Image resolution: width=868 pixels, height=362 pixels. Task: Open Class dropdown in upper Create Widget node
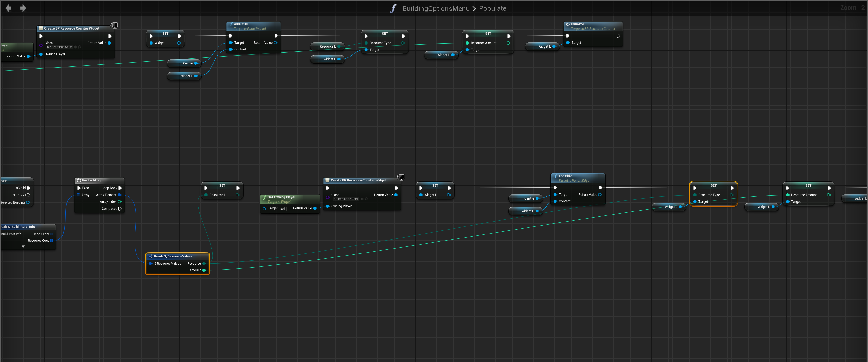pos(59,47)
